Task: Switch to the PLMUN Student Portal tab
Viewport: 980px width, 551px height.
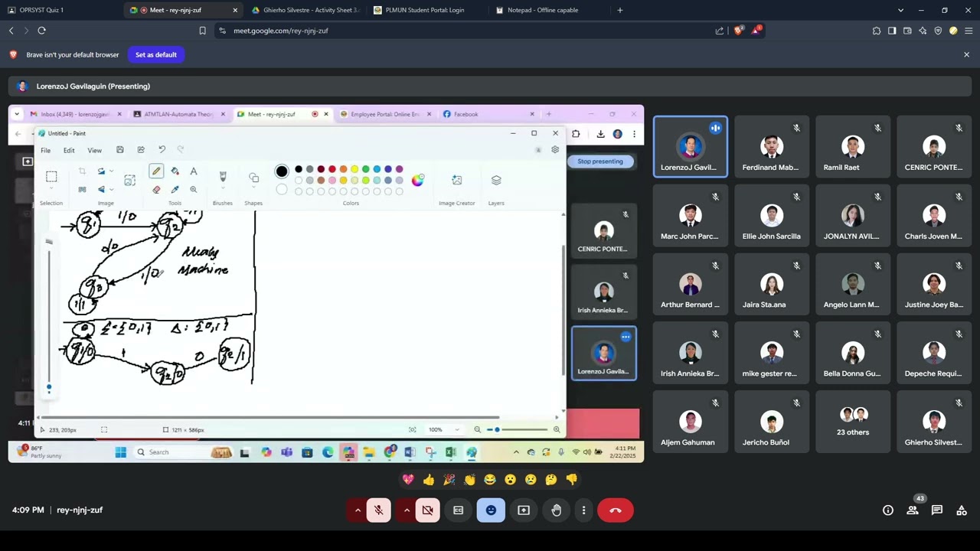Action: tap(424, 10)
